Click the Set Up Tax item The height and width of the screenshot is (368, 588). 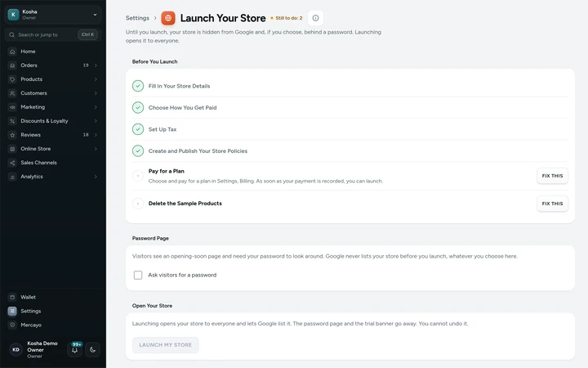point(163,129)
